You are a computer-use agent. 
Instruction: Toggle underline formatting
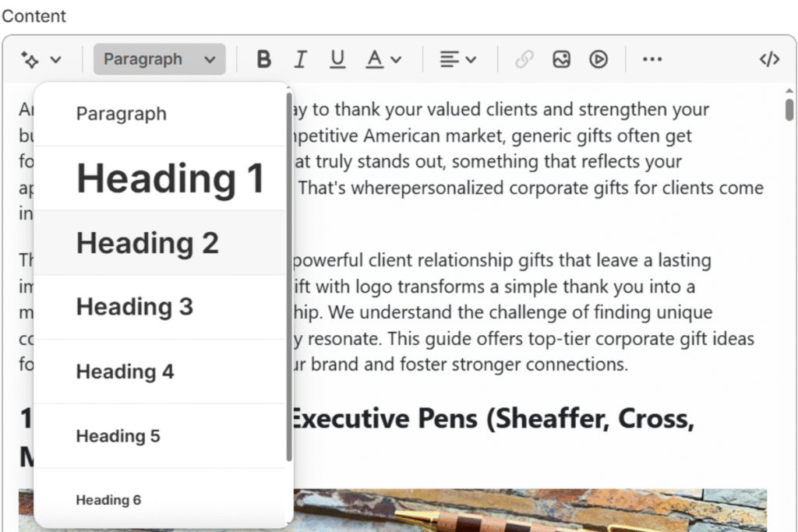point(337,59)
